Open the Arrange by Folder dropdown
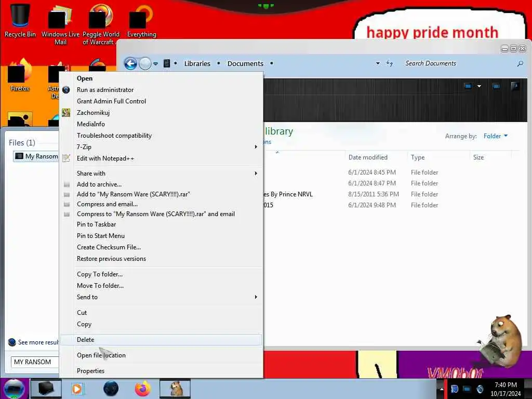Image resolution: width=532 pixels, height=399 pixels. 495,136
